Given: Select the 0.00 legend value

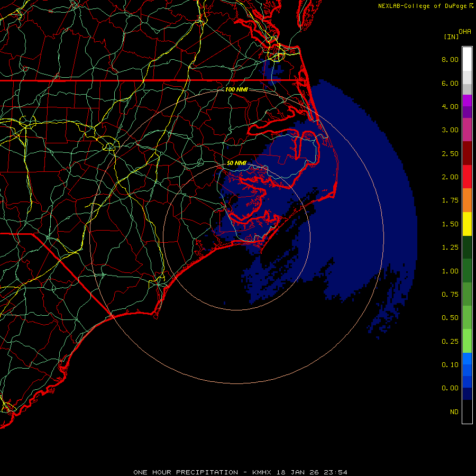Looking at the screenshot, I should [x=450, y=388].
